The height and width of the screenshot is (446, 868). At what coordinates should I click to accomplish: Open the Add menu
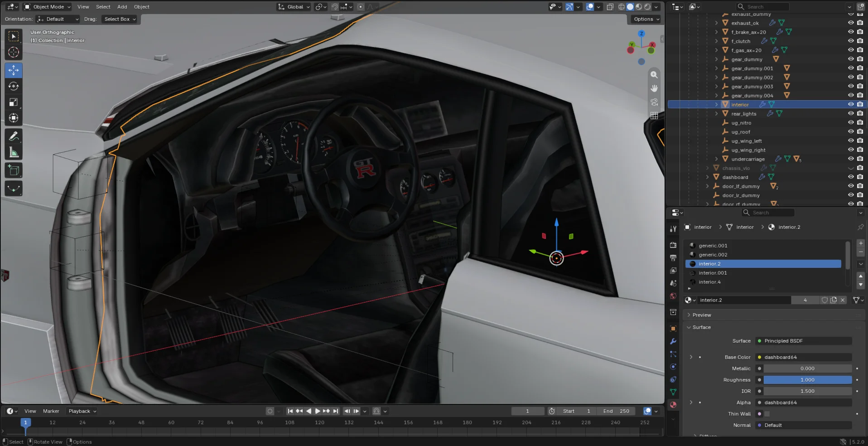(122, 7)
